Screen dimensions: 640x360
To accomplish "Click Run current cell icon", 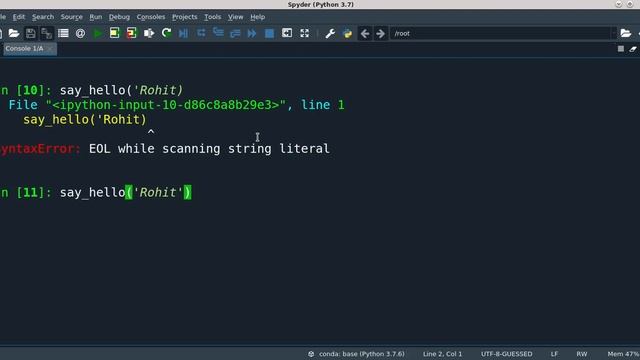I will pos(115,33).
